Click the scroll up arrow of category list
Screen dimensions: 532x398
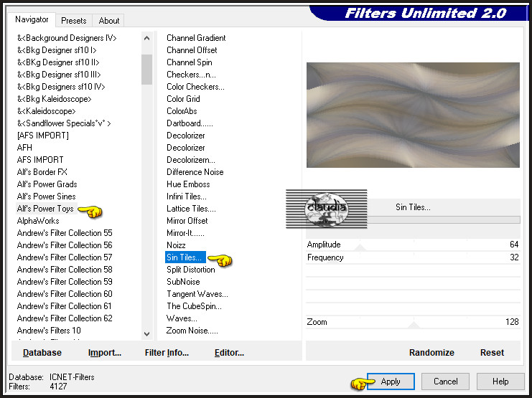(x=147, y=38)
